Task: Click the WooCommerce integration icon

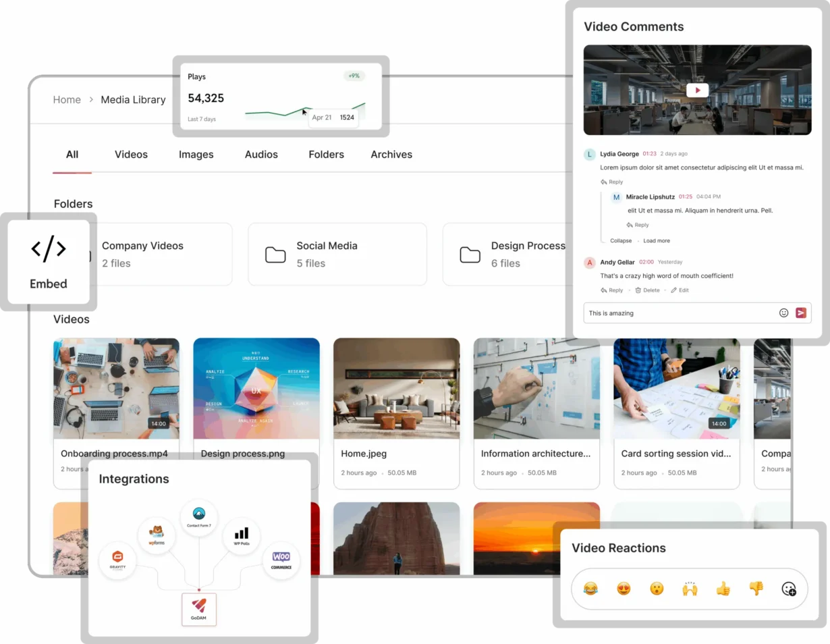Action: [x=281, y=560]
